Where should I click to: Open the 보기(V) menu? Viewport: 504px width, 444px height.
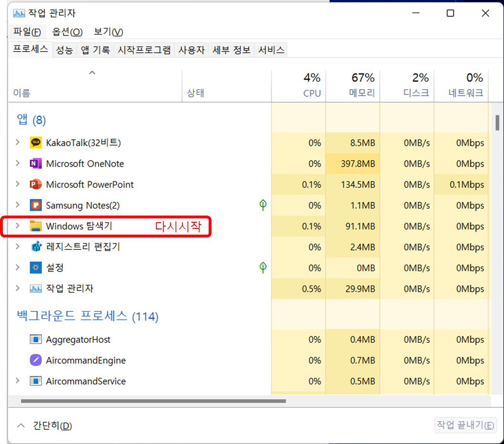pos(108,31)
